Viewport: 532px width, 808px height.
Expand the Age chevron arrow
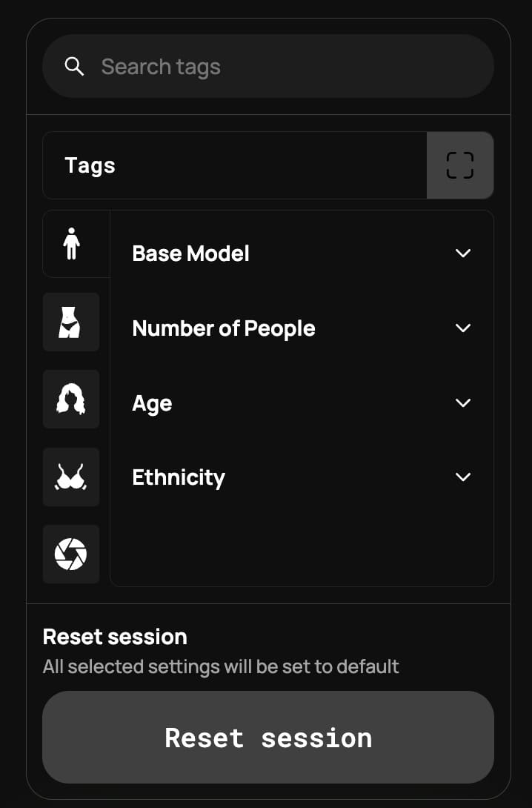463,403
